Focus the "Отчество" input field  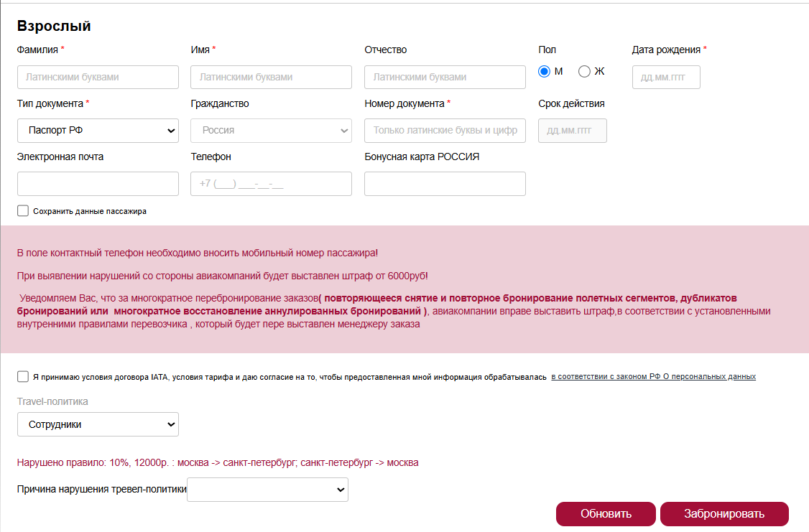tap(445, 77)
